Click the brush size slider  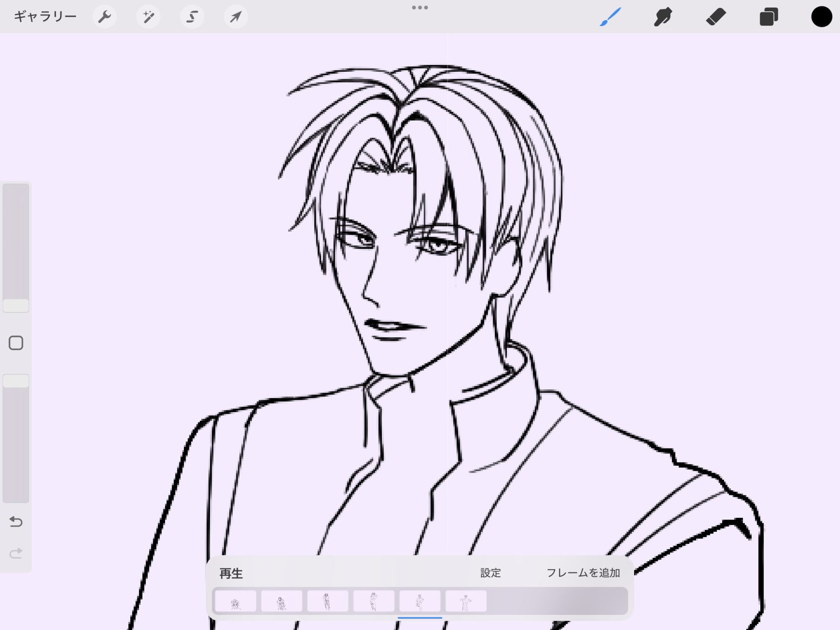point(16,248)
